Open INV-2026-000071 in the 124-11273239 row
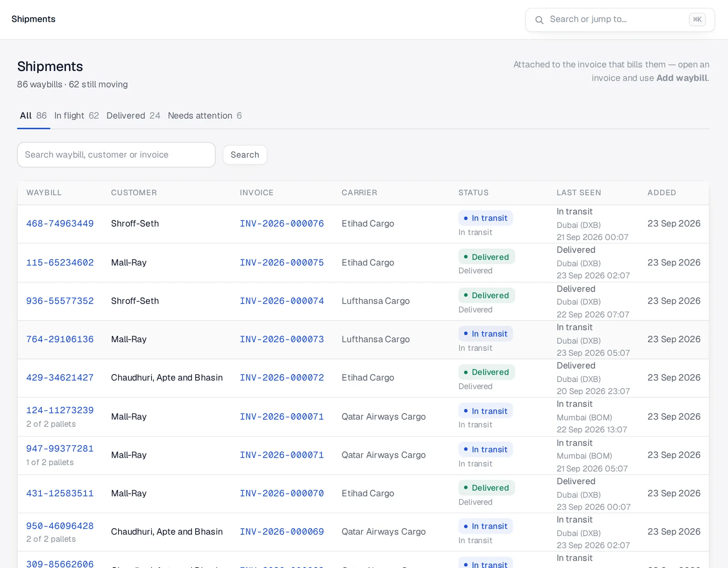 pos(282,416)
